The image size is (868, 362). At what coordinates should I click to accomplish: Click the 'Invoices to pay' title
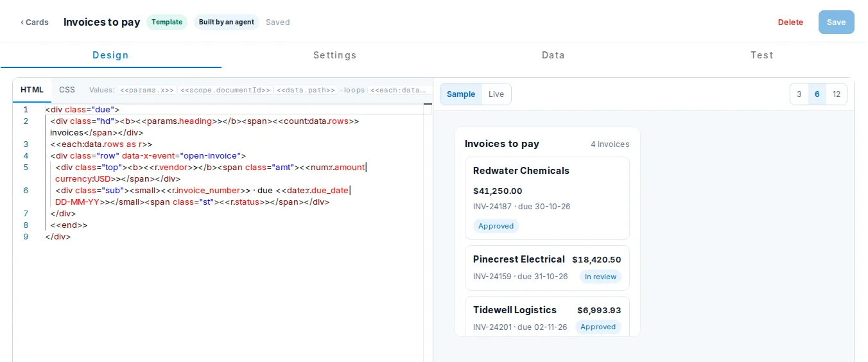[x=101, y=22]
